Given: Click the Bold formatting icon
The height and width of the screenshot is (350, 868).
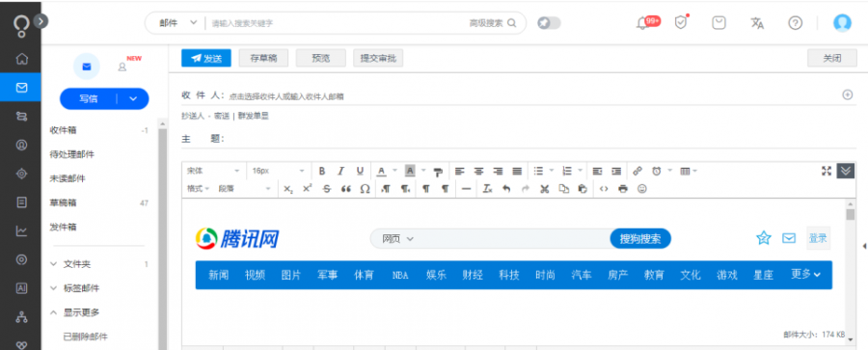Looking at the screenshot, I should coord(322,171).
